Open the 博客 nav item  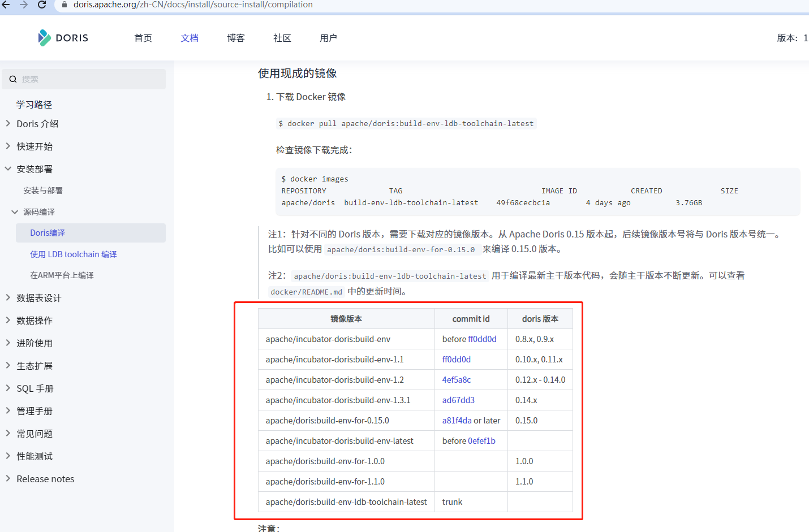tap(236, 38)
